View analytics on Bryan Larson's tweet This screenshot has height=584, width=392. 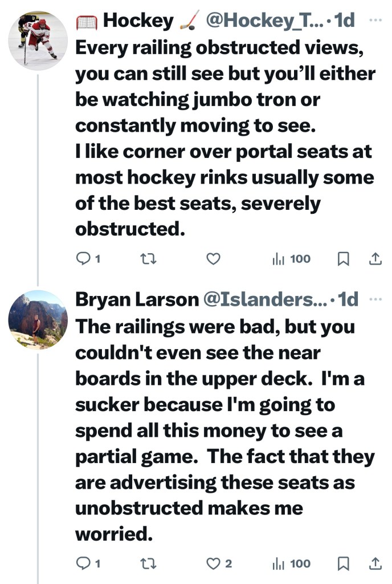click(291, 563)
